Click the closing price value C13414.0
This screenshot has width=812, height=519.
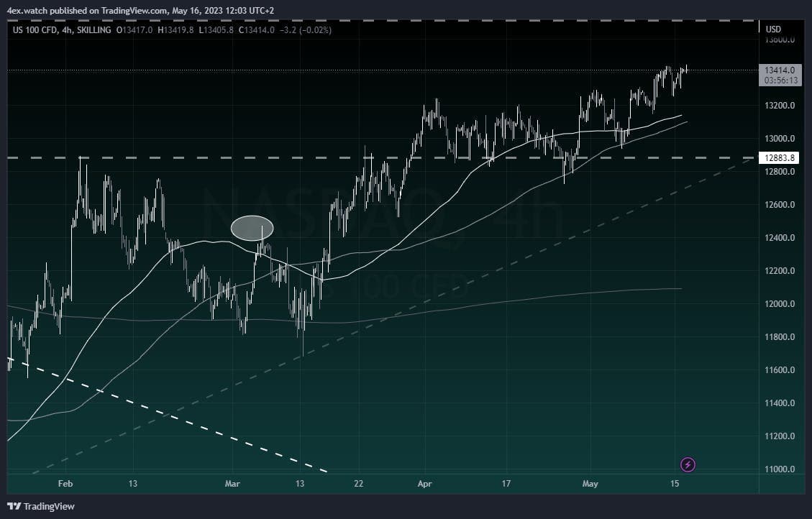point(256,30)
